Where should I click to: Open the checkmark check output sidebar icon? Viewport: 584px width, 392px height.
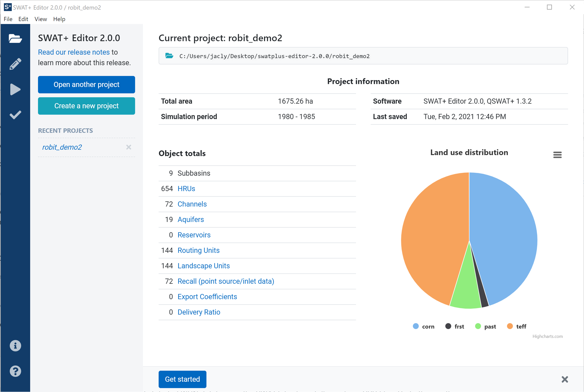click(15, 115)
